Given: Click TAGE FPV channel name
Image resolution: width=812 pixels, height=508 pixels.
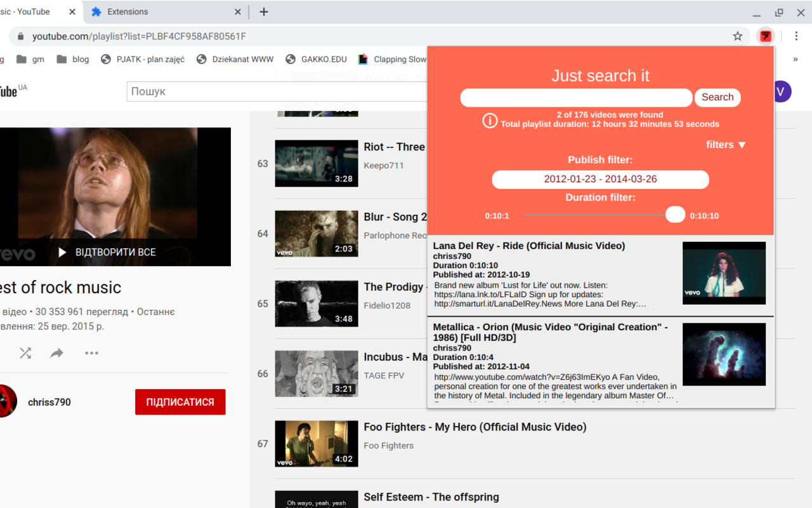Looking at the screenshot, I should tap(384, 375).
